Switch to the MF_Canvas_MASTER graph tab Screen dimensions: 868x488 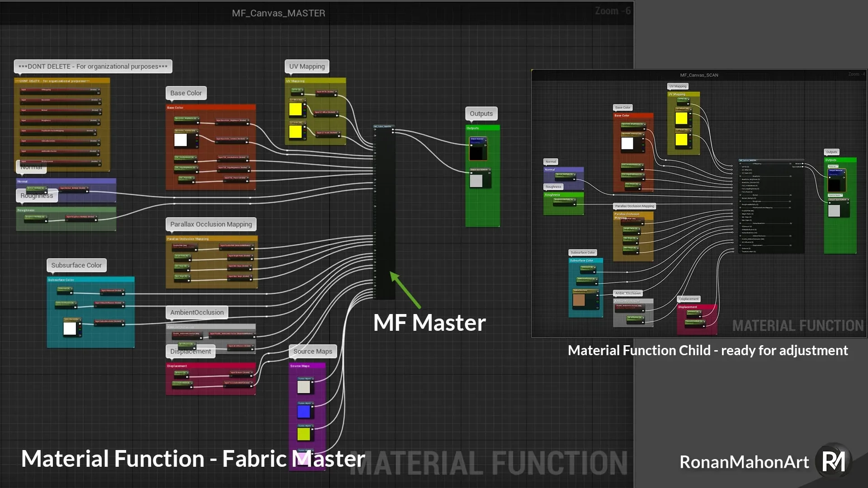click(278, 13)
